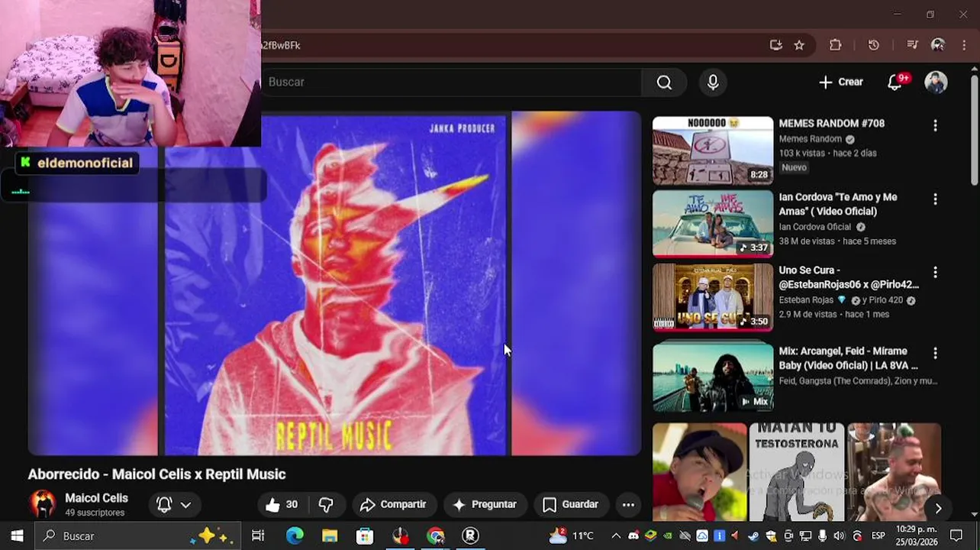This screenshot has width=980, height=550.
Task: Dislike the video with thumbs-down
Action: [x=326, y=504]
